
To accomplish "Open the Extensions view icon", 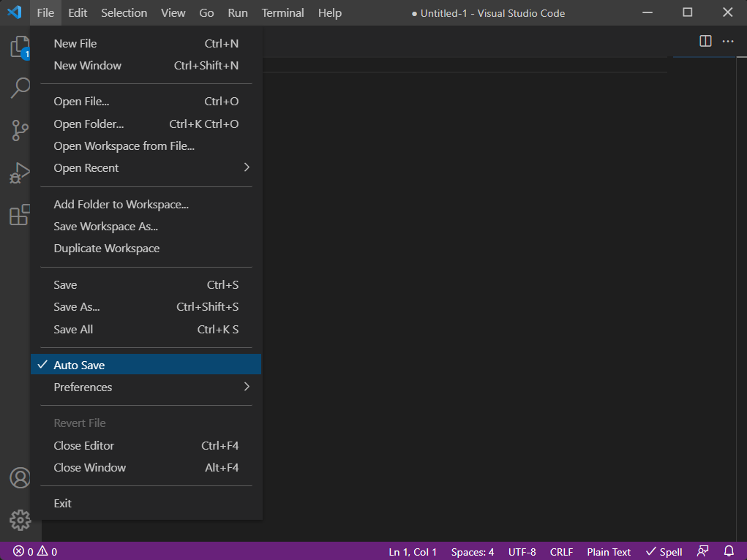I will [x=20, y=215].
